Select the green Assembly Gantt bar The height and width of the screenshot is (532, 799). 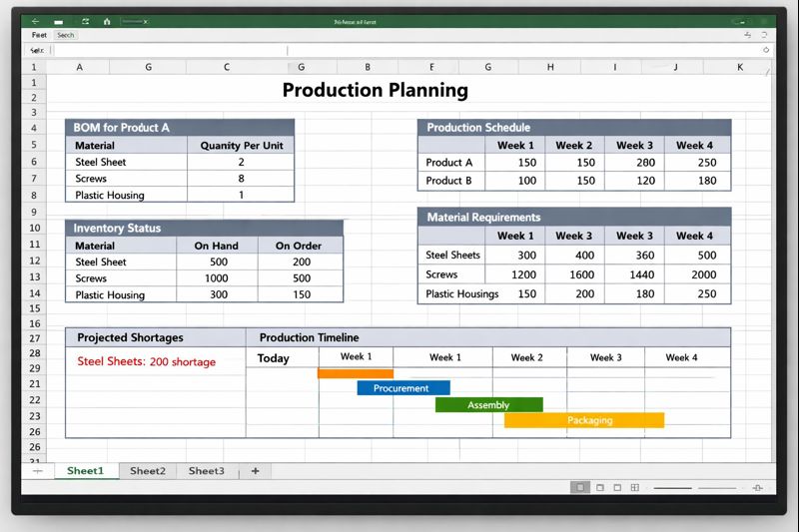(x=488, y=404)
